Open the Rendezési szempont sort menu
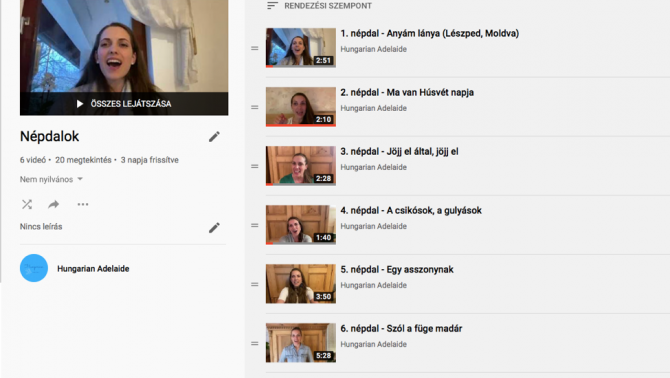The image size is (670, 378). (319, 6)
